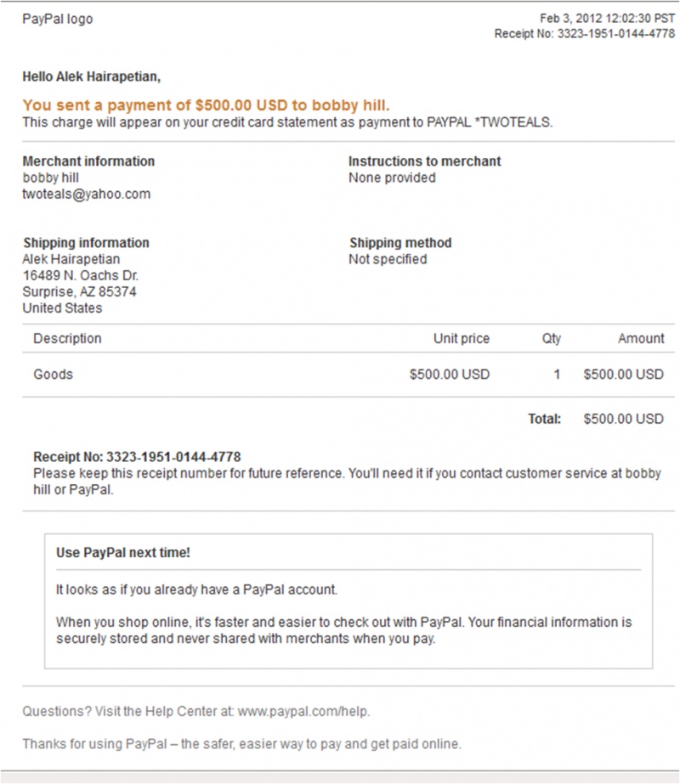Click the Hello Alek Hairapetian greeting

[x=92, y=76]
